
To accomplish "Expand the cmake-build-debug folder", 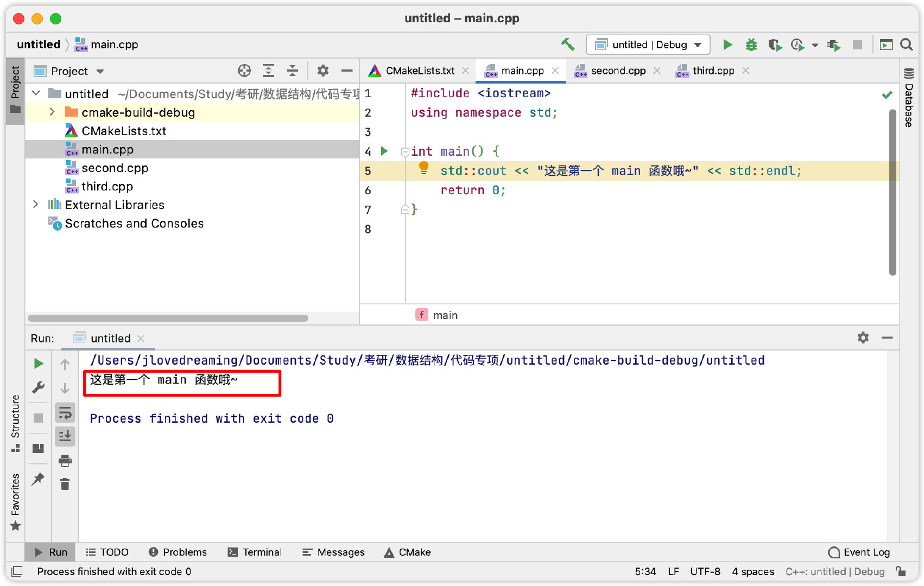I will 52,112.
